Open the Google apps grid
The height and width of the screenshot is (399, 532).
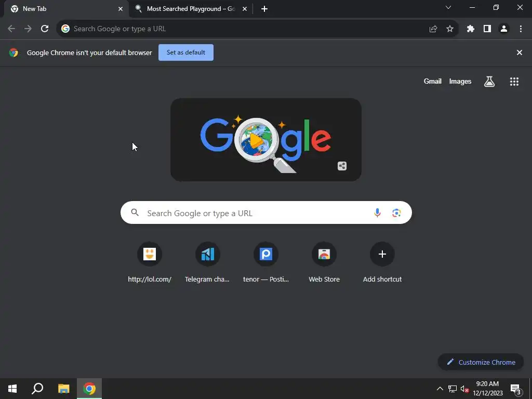(514, 82)
